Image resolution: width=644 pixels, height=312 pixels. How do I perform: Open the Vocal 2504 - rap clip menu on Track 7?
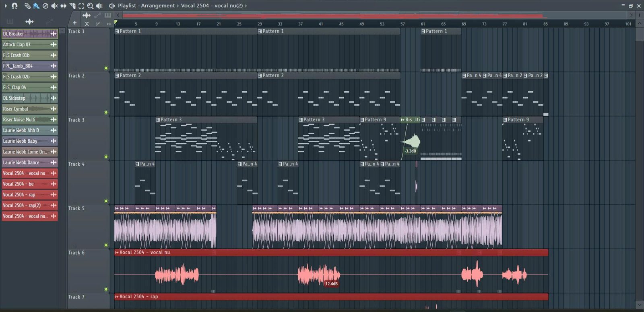[117, 297]
